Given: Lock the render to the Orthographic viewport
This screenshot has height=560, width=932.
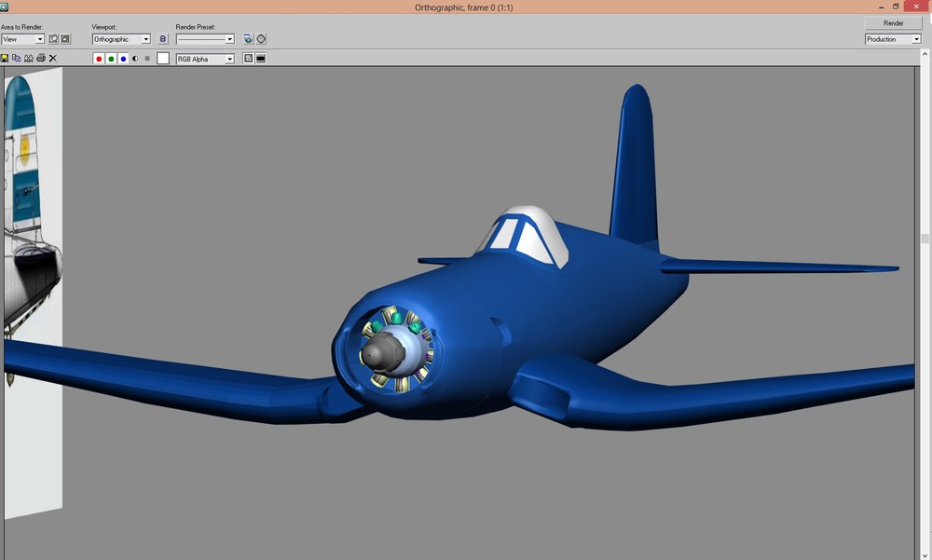Looking at the screenshot, I should 163,39.
